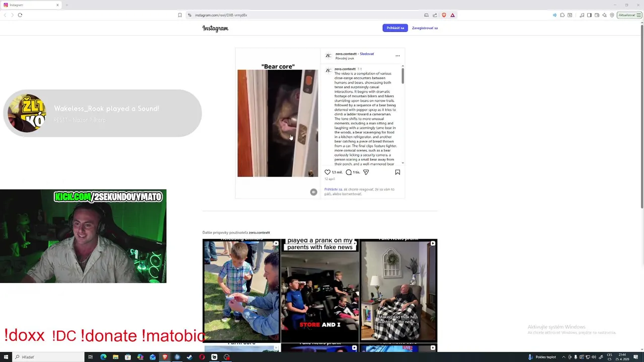Click the share icon in address bar

click(x=435, y=15)
